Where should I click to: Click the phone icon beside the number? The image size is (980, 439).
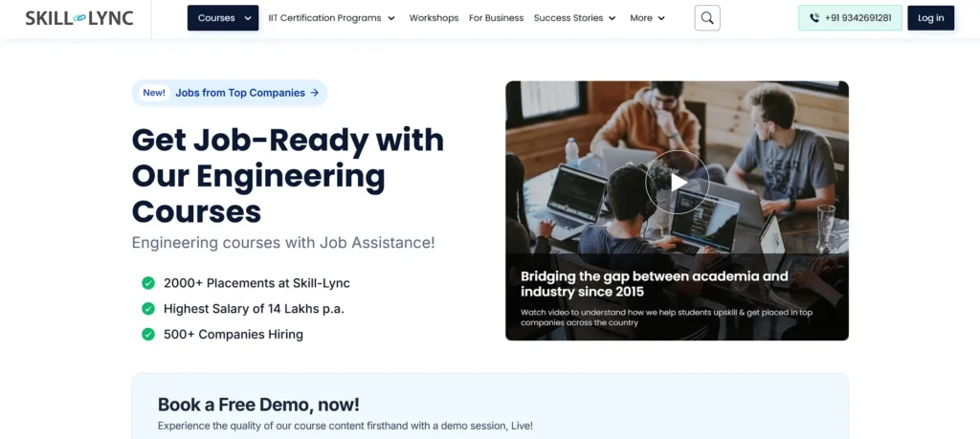tap(813, 18)
